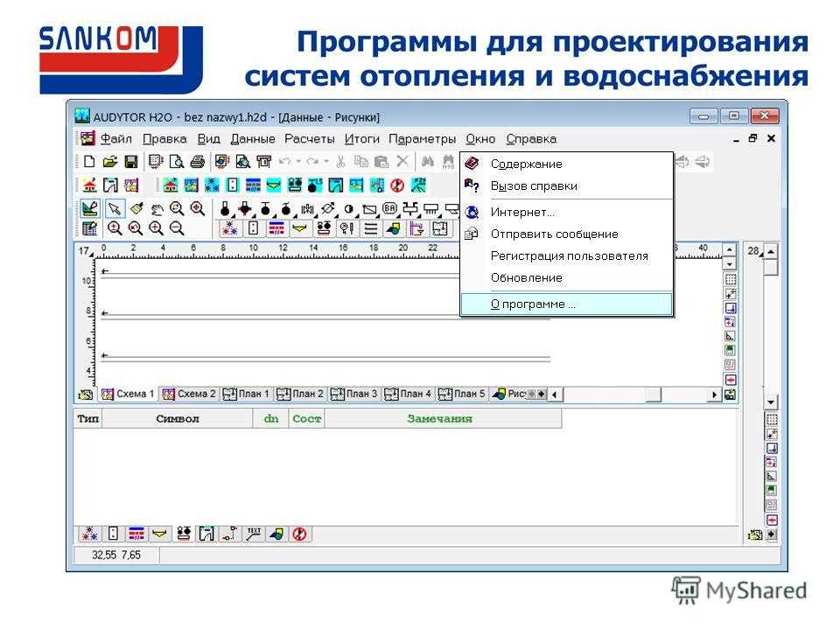The image size is (840, 630).
Task: Select Отправить сообщение menu entry
Action: point(567,234)
